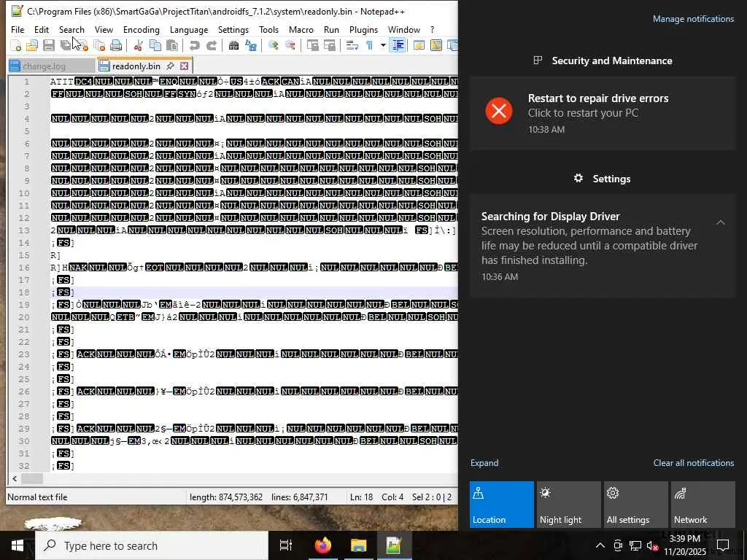Toggle the Night light quick action
The height and width of the screenshot is (560, 747).
[x=569, y=505]
